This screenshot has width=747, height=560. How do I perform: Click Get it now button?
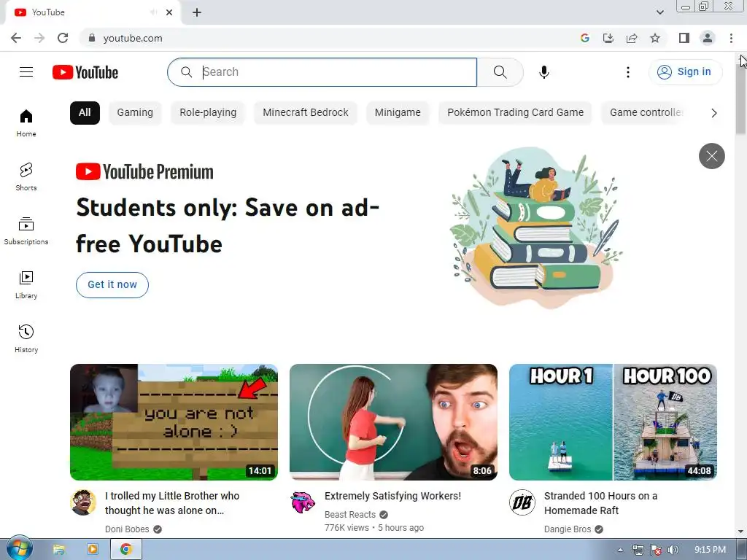[112, 285]
